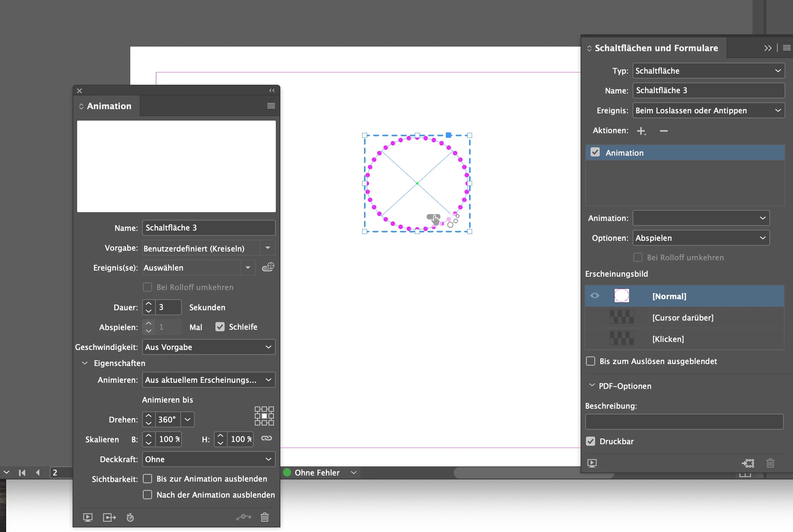Open the Animation panel flyout menu

coord(271,106)
